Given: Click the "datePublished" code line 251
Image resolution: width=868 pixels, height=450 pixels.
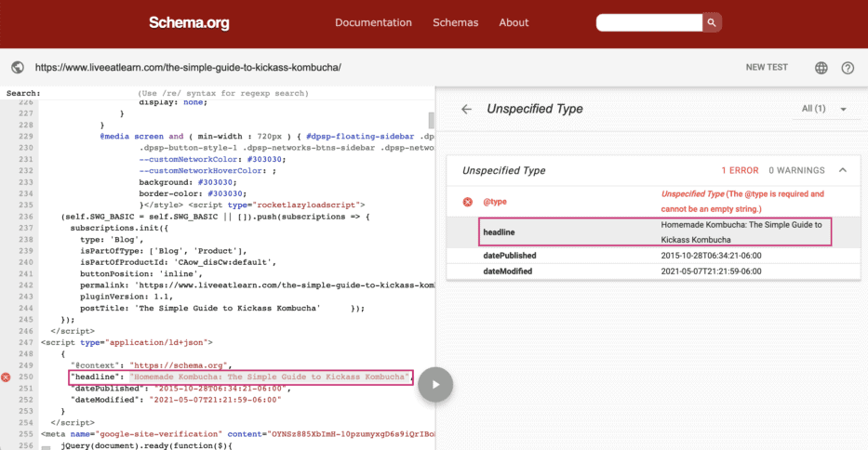Looking at the screenshot, I should (x=180, y=389).
